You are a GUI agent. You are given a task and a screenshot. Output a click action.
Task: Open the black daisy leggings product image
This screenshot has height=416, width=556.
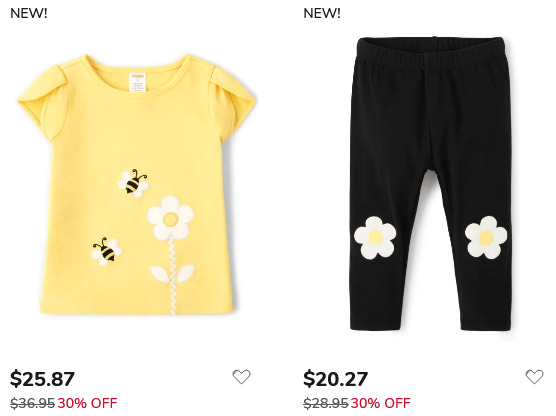(x=431, y=183)
